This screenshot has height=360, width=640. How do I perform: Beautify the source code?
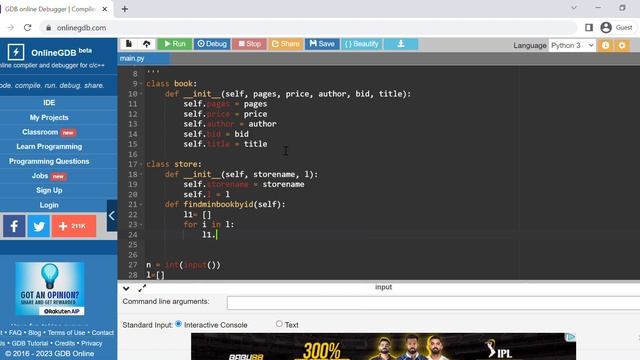coord(362,44)
